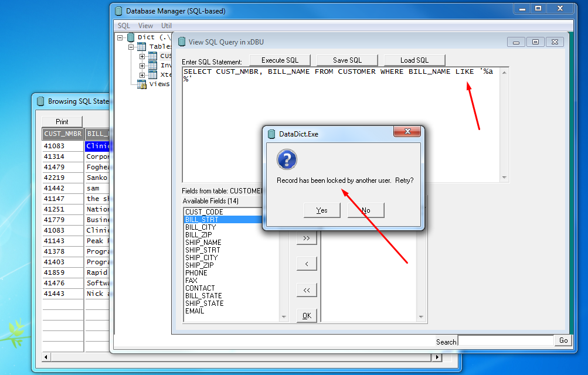Click the Load SQL button
This screenshot has width=588, height=375.
point(414,60)
